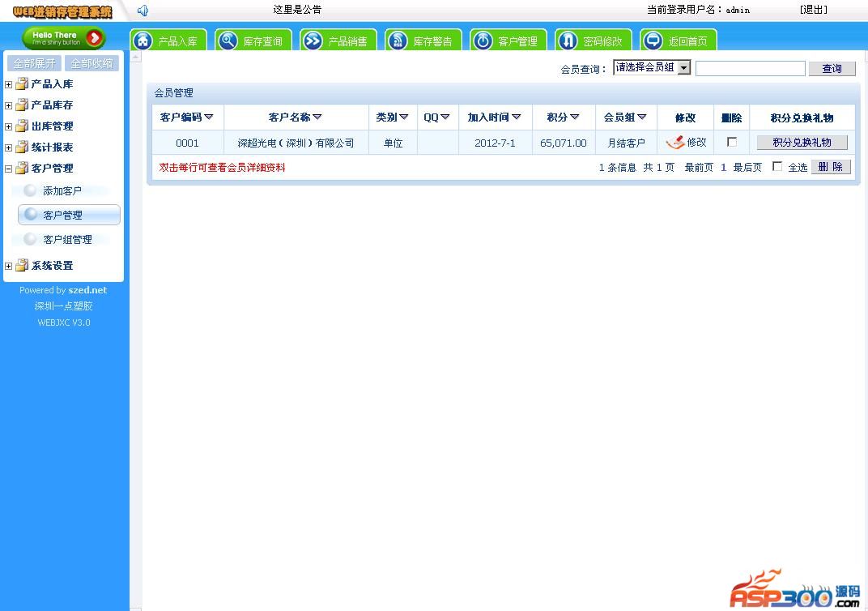
Task: Click the 产品库存 folder icon in sidebar
Action: 22,105
